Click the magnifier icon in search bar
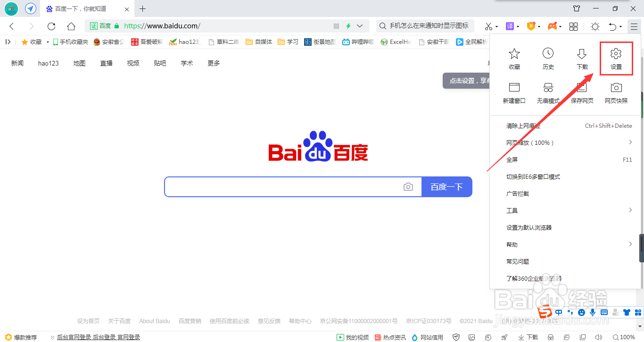Screen dimensions: 644x342 point(383,26)
